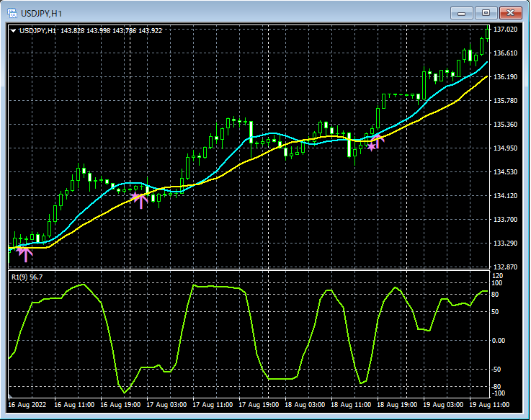Click the 17 Aug 19:00 time axis label
531x420 pixels.
click(x=259, y=405)
